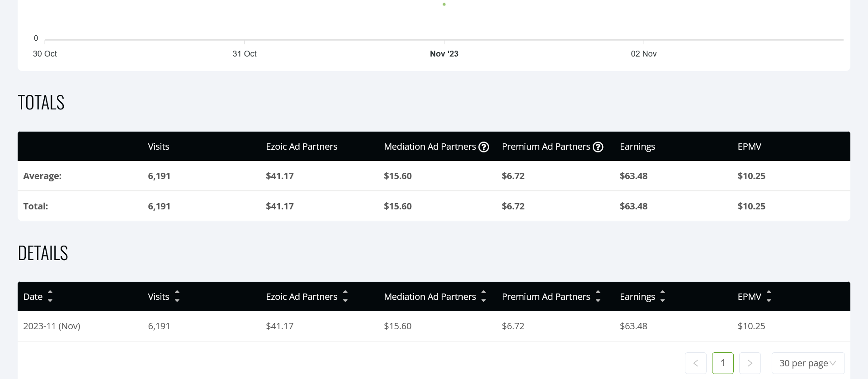
Task: Select page 1 in pagination
Action: point(723,363)
